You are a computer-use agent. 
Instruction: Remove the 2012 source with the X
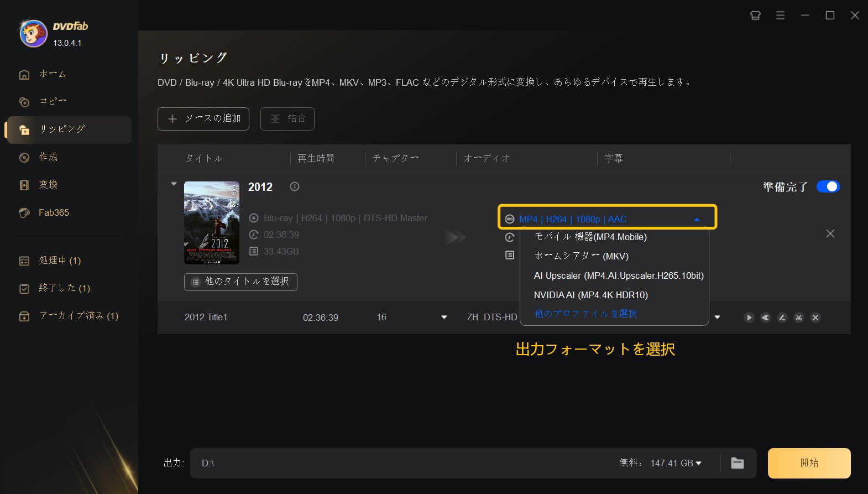coord(830,233)
